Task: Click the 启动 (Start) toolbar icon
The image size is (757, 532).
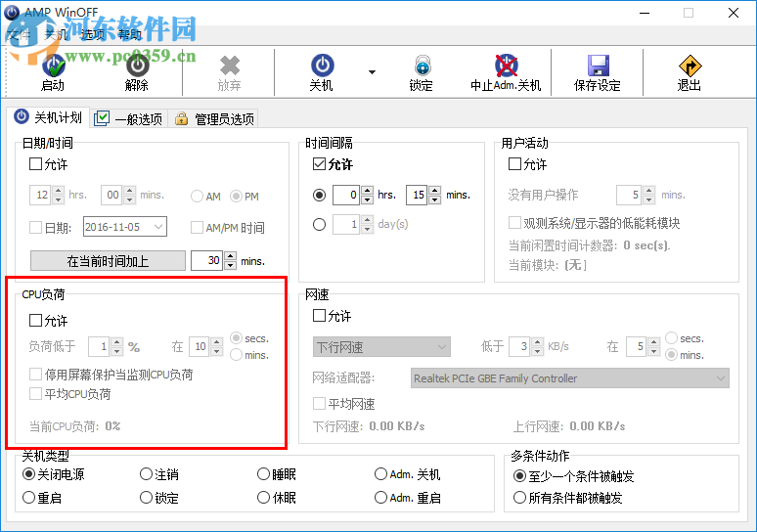Action: [x=53, y=66]
